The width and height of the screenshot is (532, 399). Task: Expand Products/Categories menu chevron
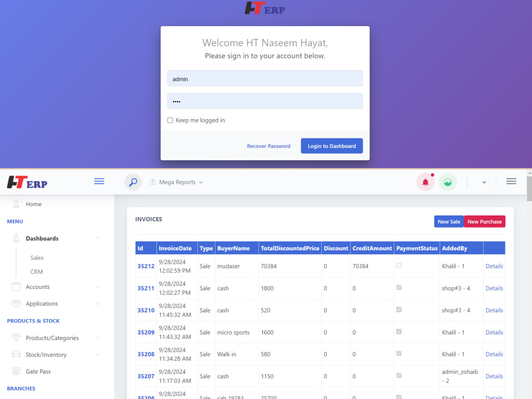(x=97, y=338)
